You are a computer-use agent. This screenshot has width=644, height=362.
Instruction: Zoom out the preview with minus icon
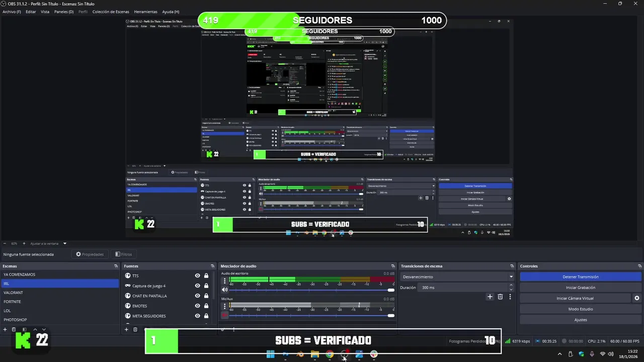click(x=4, y=243)
